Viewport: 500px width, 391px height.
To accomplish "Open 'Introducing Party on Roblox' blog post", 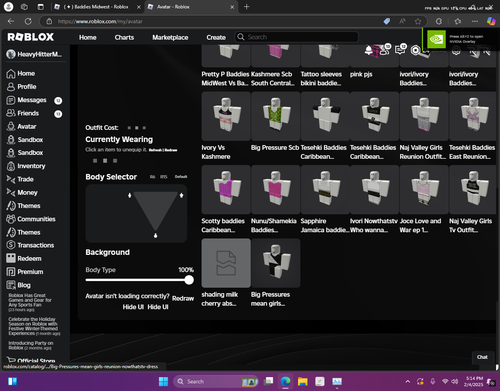I will [x=31, y=345].
